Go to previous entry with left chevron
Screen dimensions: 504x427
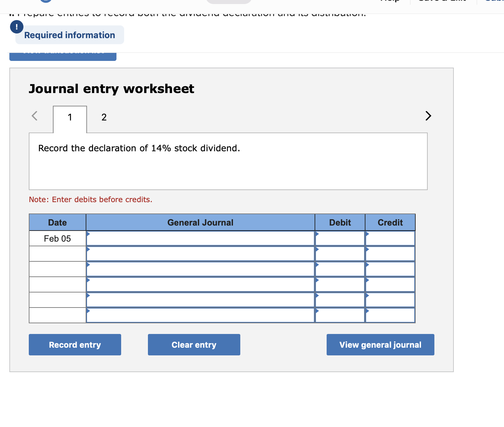pos(34,116)
